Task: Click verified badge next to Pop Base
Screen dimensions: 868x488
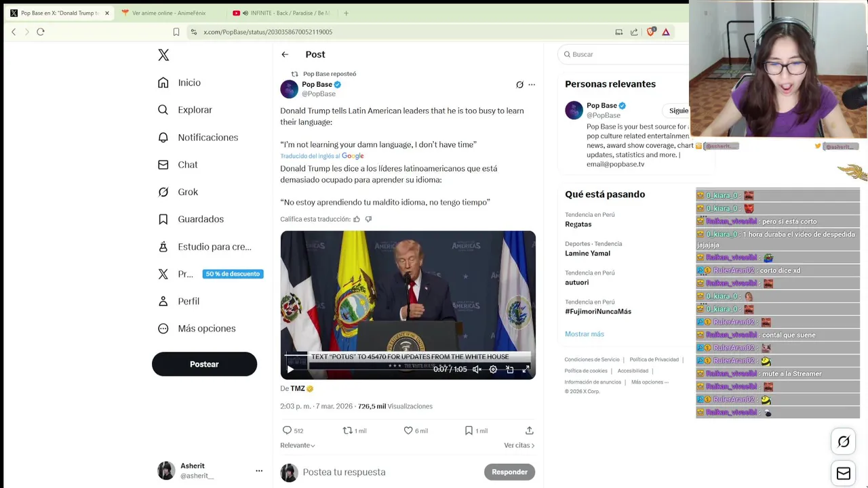Action: coord(338,85)
